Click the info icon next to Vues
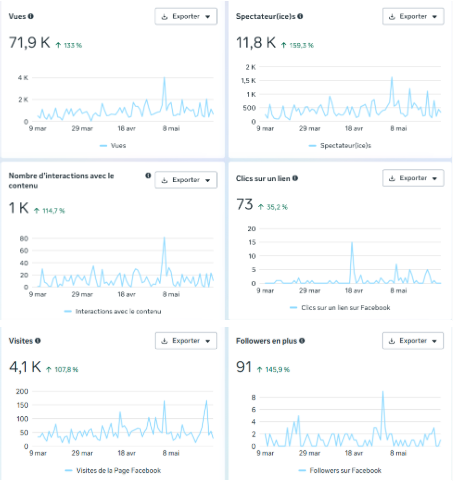Image resolution: width=456 pixels, height=486 pixels. click(31, 16)
